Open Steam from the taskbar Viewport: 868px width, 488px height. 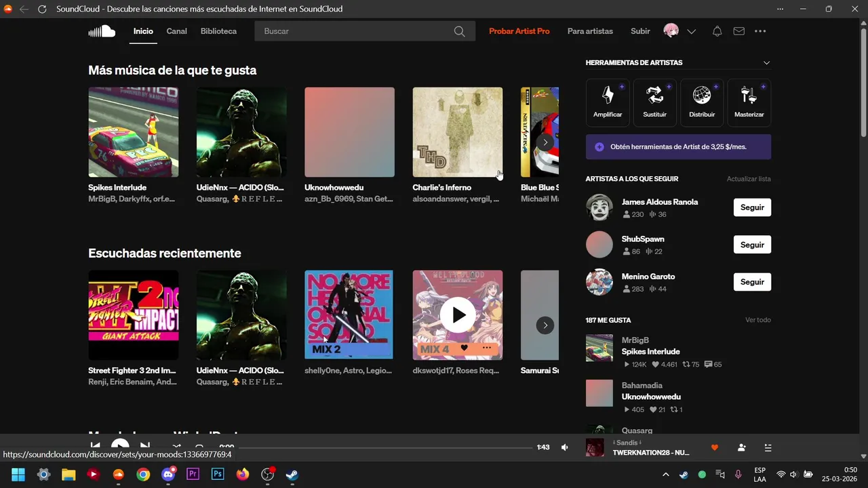292,474
